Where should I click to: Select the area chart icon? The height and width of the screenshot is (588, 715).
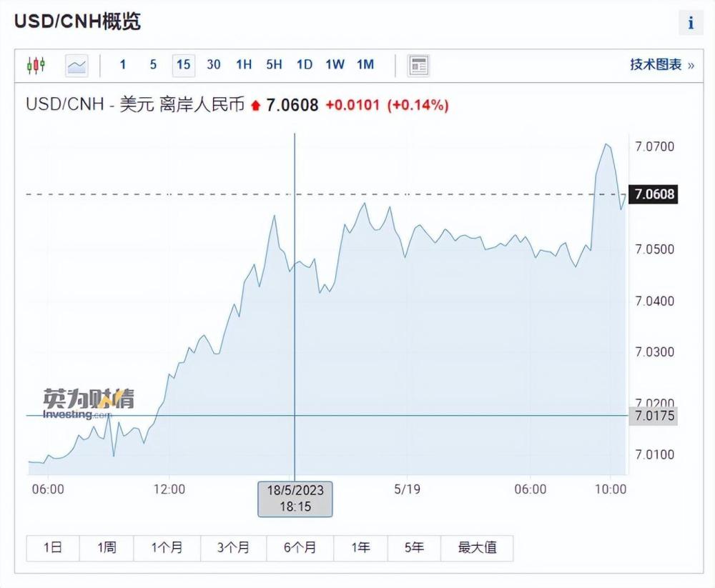click(x=77, y=65)
